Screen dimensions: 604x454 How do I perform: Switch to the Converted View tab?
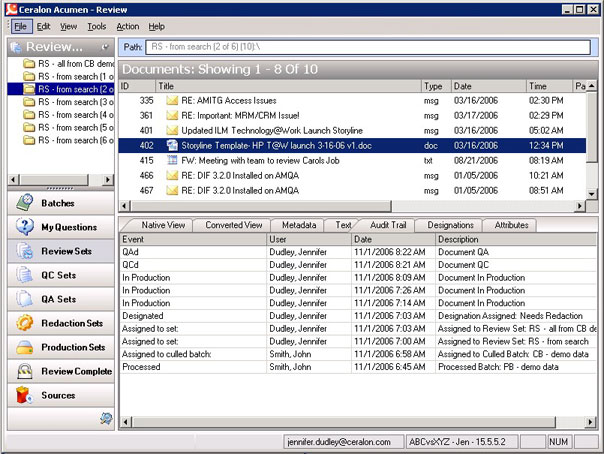point(233,225)
